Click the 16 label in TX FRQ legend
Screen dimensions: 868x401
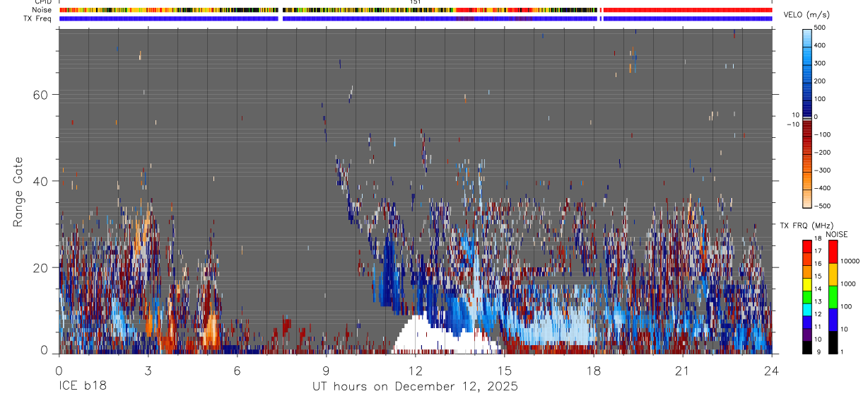pyautogui.click(x=818, y=265)
